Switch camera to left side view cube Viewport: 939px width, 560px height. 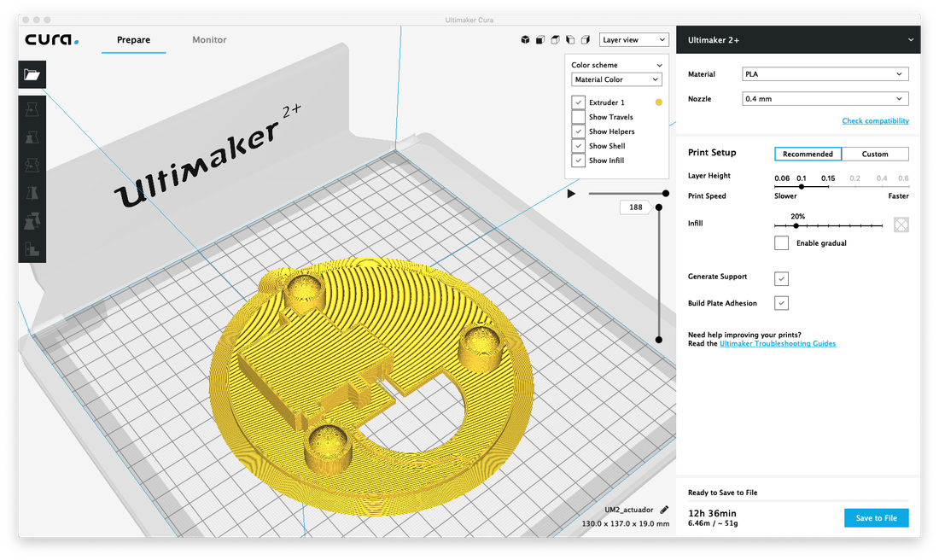coord(570,39)
